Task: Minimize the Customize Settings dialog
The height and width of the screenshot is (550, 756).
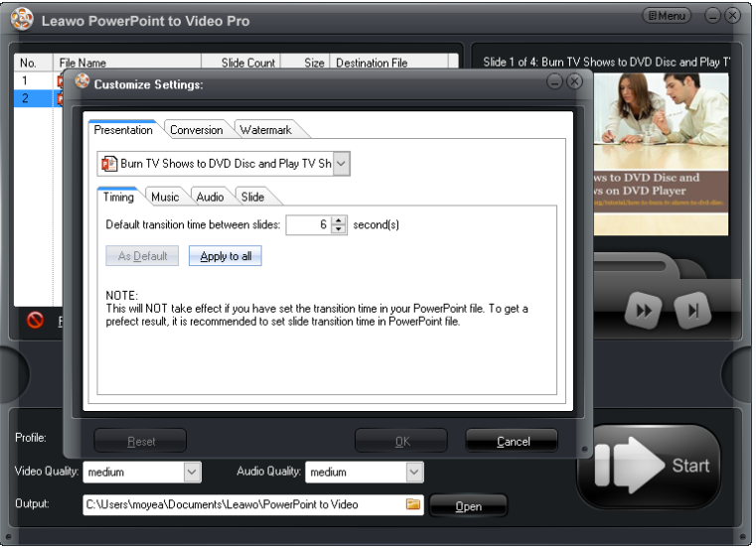Action: (x=555, y=82)
